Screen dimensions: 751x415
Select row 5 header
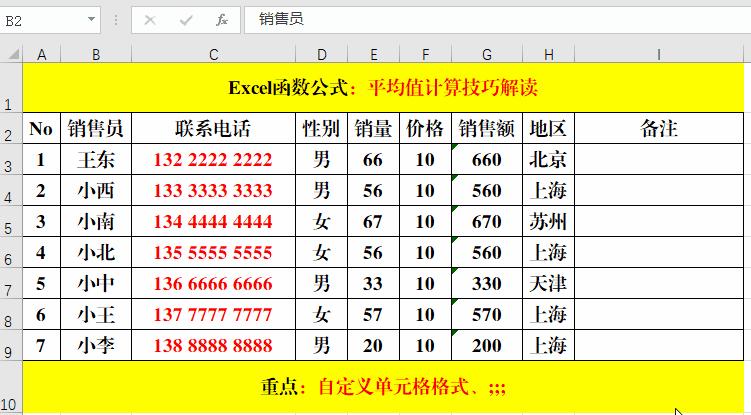pos(11,221)
